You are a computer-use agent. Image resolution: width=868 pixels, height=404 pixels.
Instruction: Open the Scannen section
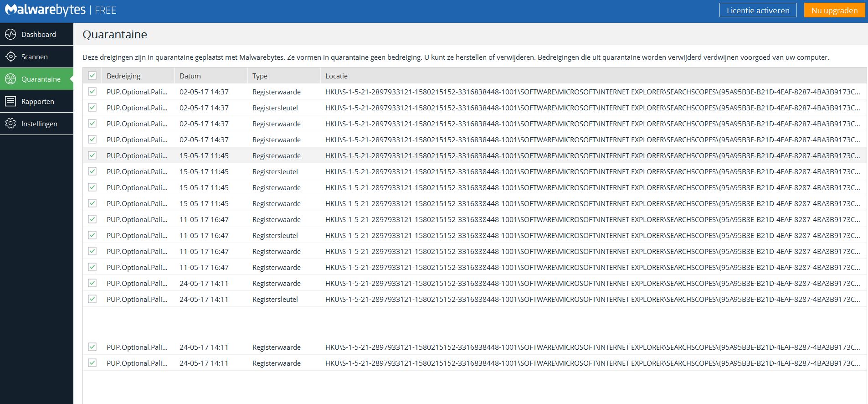(x=36, y=57)
